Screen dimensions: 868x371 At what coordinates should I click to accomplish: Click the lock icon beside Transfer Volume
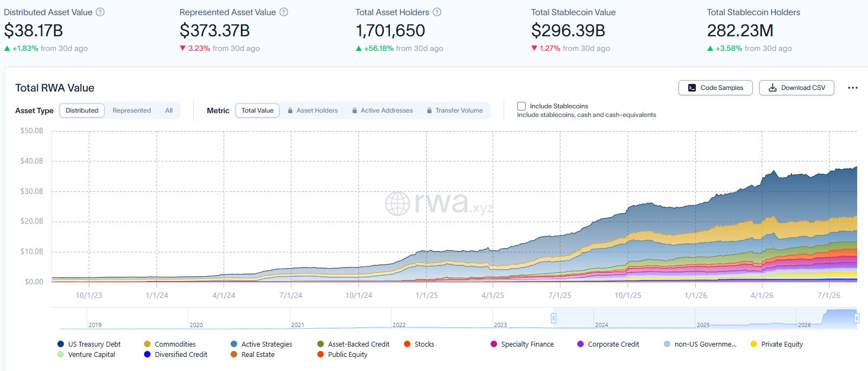430,110
